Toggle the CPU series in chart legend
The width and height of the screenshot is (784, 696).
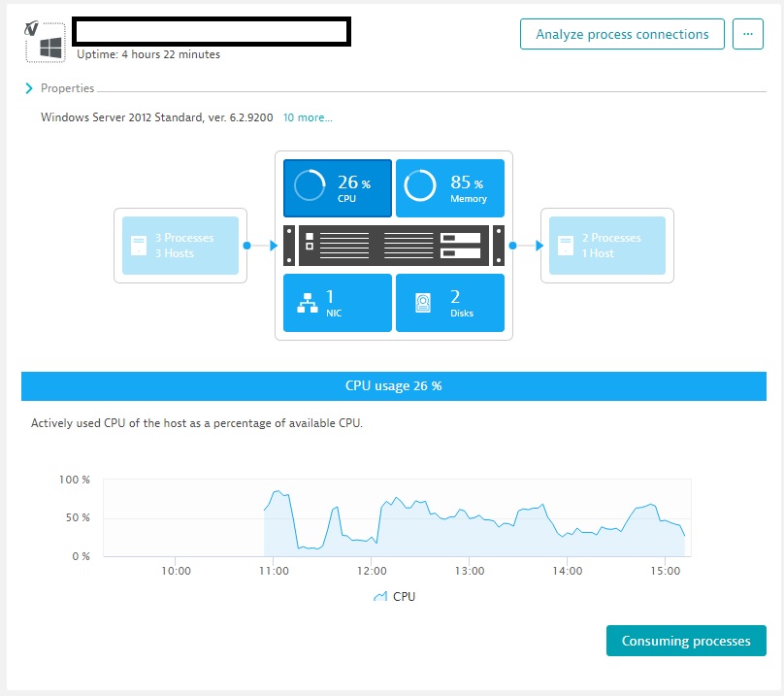pyautogui.click(x=394, y=596)
